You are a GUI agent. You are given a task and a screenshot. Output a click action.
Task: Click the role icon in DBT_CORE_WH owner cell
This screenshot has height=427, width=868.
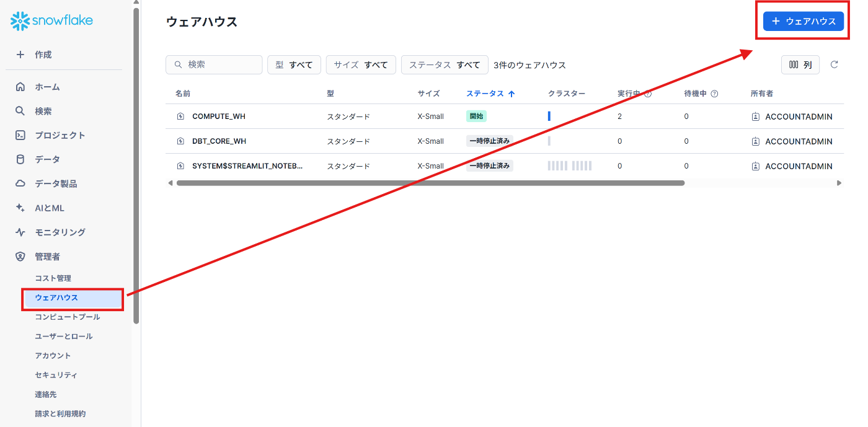pyautogui.click(x=756, y=141)
